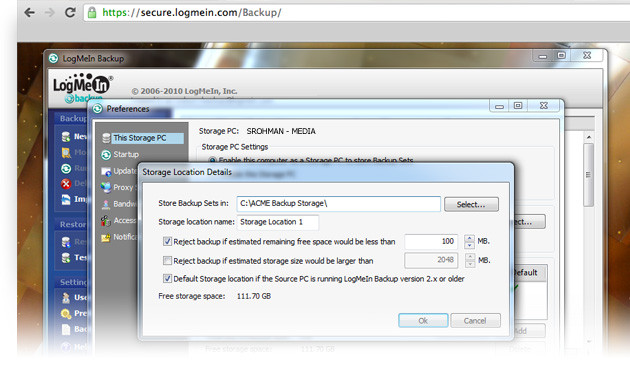Click the scroll up arrow in Preferences
630x388 pixels.
(x=589, y=137)
